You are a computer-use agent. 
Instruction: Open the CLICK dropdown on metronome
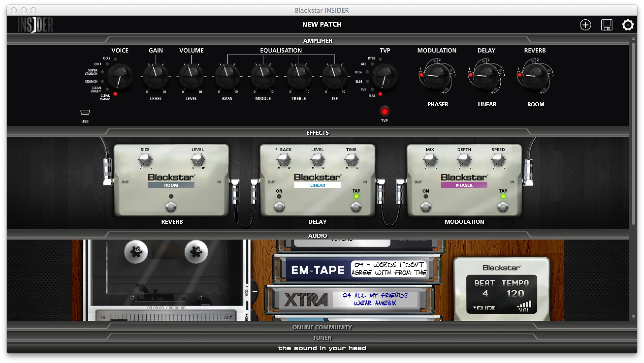484,308
